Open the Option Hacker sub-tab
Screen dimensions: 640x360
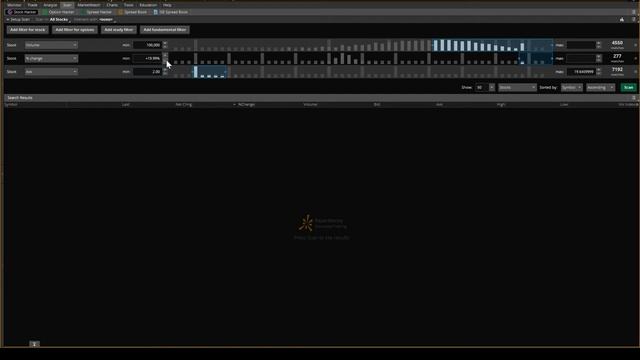coord(59,12)
